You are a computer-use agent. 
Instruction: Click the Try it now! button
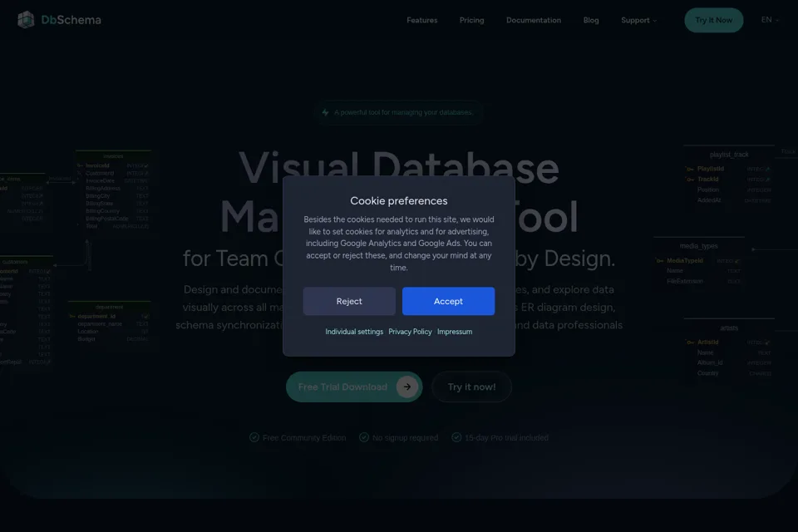tap(472, 387)
